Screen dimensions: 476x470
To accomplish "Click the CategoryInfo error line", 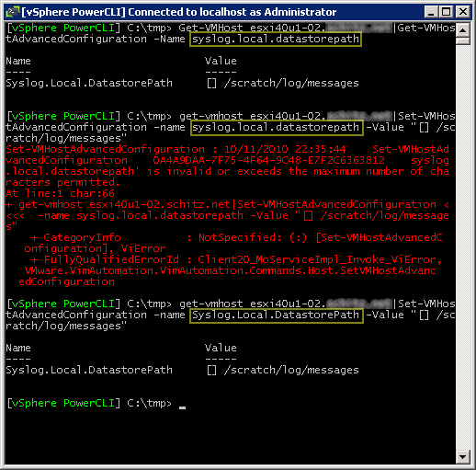I will [x=233, y=243].
